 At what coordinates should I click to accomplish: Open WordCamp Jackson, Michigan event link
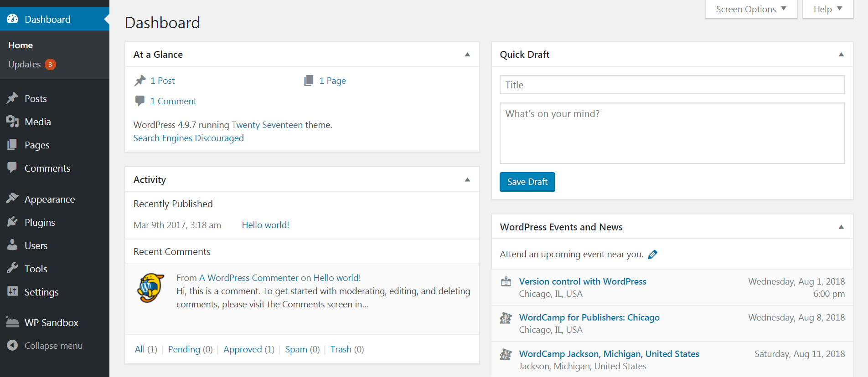[609, 354]
